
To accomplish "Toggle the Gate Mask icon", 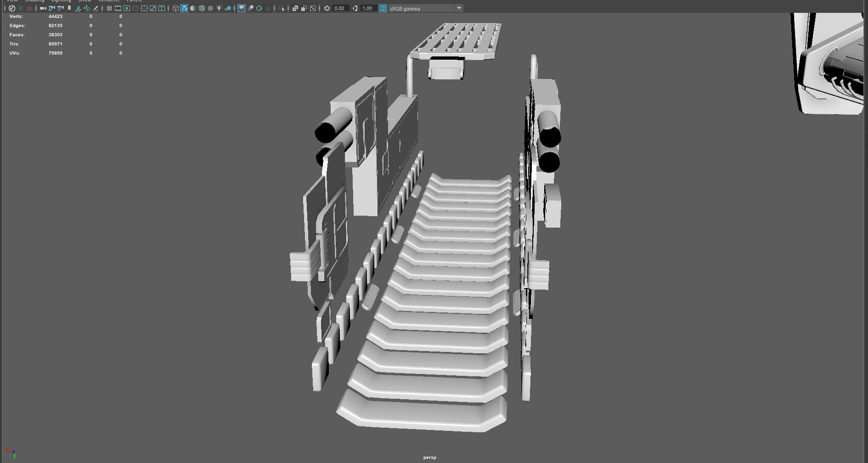I will click(x=135, y=8).
